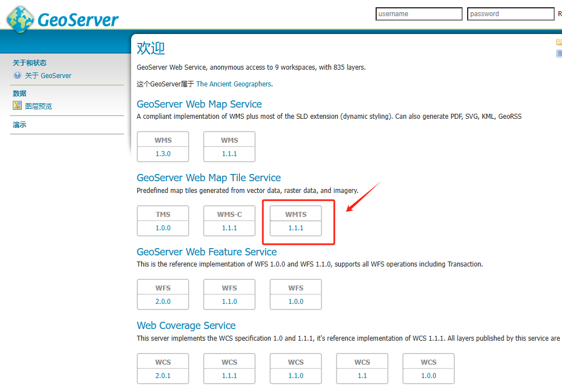Screen dimensions: 562x392
Task: Click the GeoServer globe logo
Action: point(21,20)
